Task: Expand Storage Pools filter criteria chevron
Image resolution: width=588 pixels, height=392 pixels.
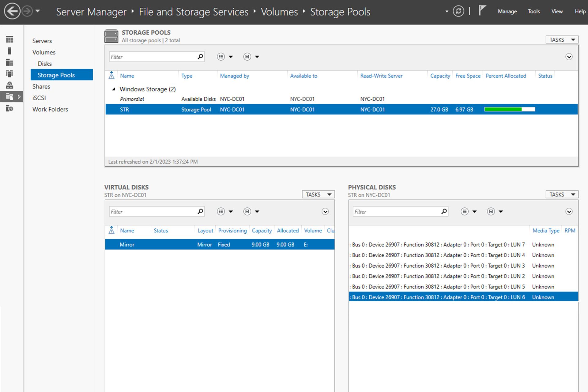Action: 569,57
